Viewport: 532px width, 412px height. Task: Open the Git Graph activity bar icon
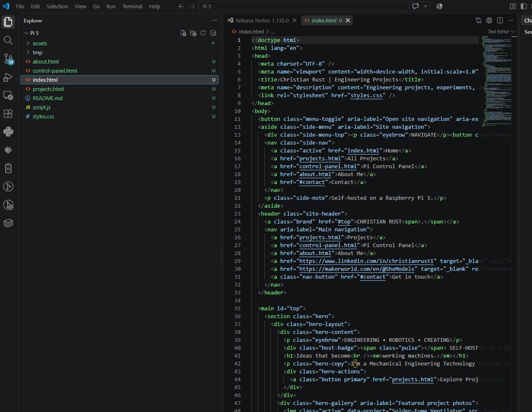coord(8,186)
